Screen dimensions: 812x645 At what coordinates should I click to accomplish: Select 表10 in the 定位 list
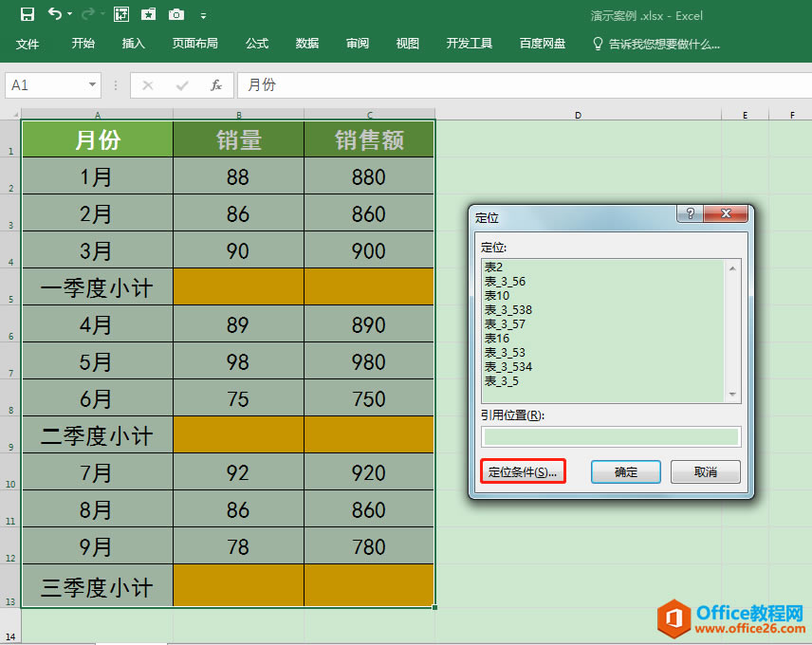(604, 295)
